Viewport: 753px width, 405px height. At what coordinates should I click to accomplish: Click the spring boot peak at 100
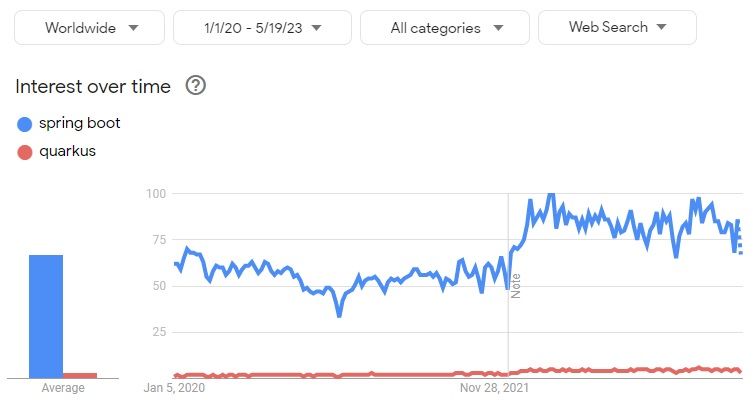551,195
